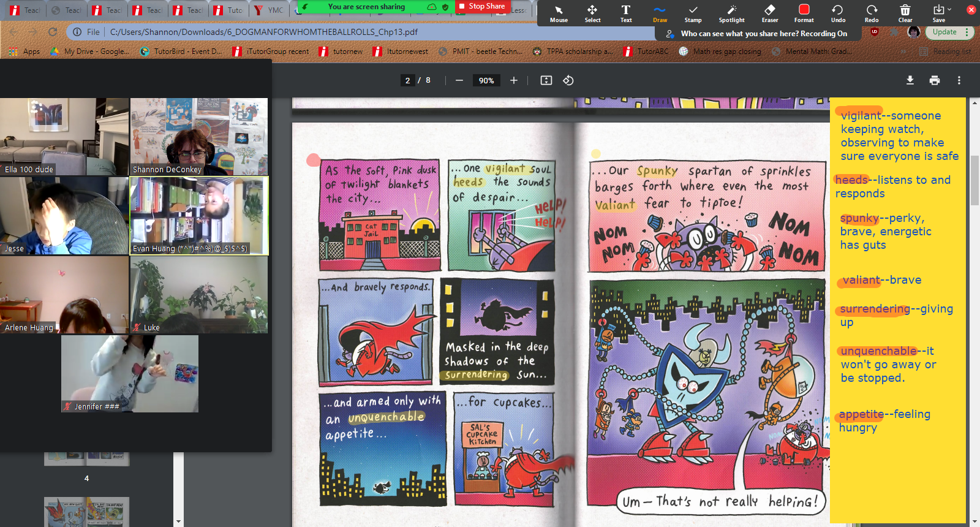Click the 90% zoom level field
The image size is (980, 527).
[x=486, y=80]
